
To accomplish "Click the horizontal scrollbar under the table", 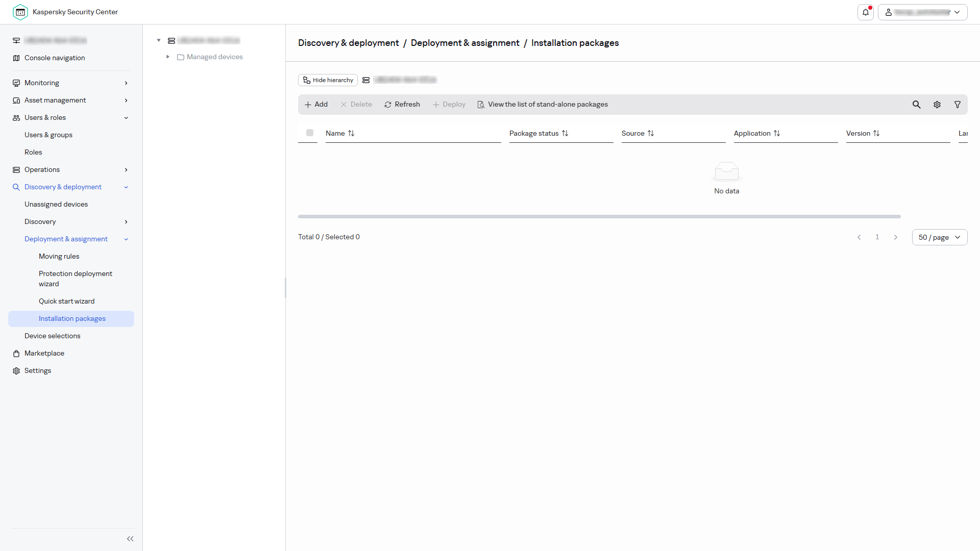I will [599, 217].
